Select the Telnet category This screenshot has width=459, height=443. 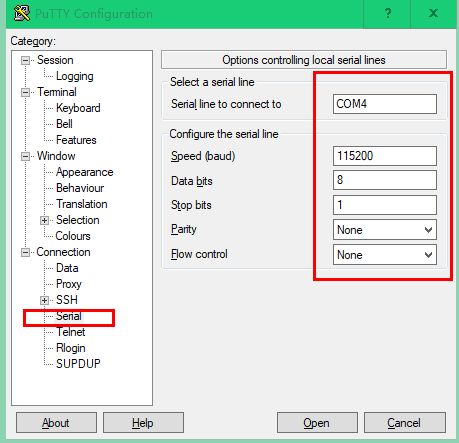(71, 332)
